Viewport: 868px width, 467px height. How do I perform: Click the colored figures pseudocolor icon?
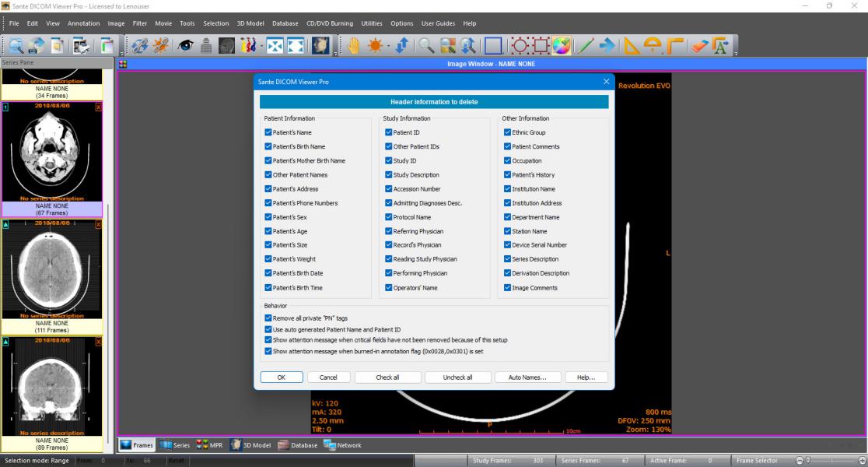tap(247, 45)
